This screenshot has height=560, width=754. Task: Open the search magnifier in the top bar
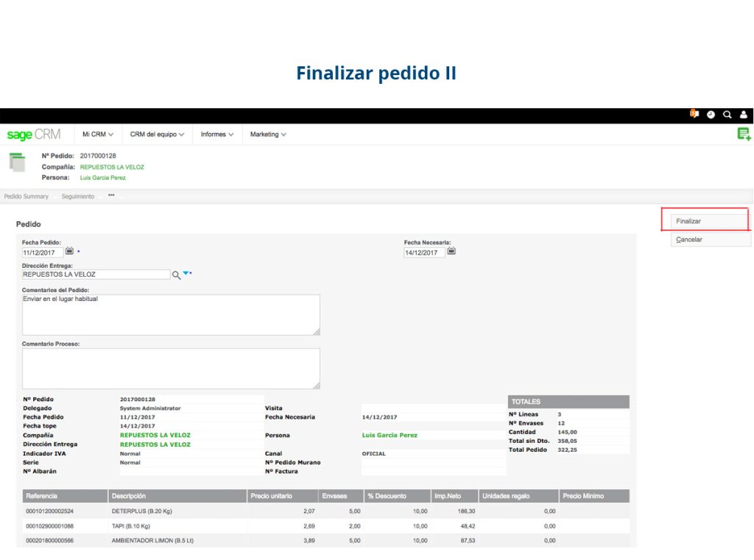(x=727, y=115)
